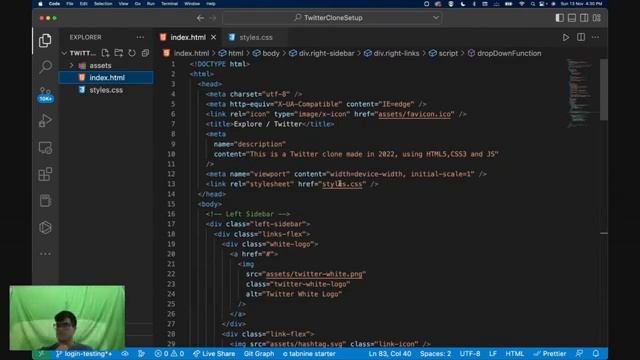Change encoding via UTF-8 status item
Screen dimensions: 640x360
(x=470, y=353)
